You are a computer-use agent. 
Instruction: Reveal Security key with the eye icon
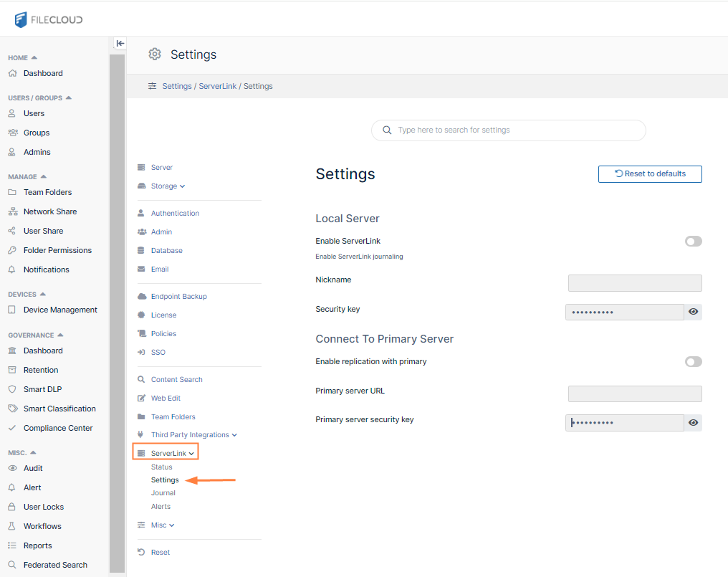pyautogui.click(x=693, y=312)
